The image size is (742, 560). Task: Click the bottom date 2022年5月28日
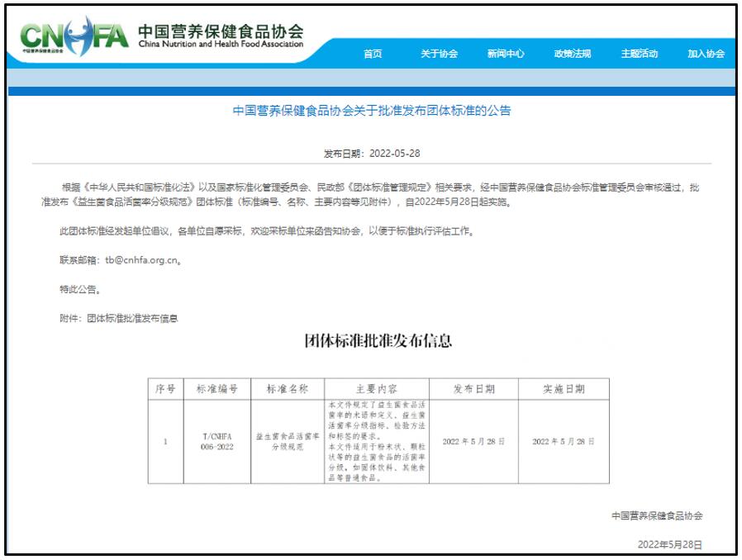coord(669,544)
